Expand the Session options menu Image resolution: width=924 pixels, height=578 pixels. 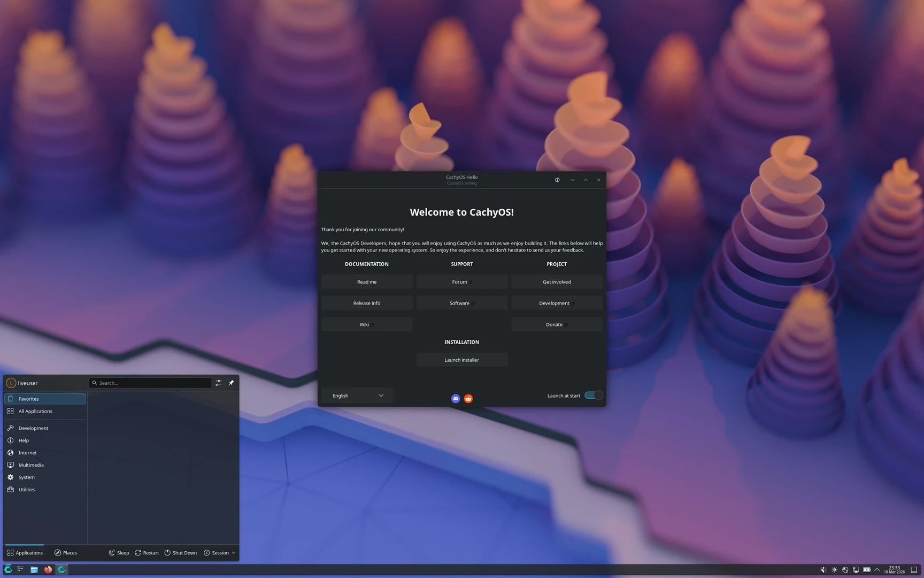(220, 553)
